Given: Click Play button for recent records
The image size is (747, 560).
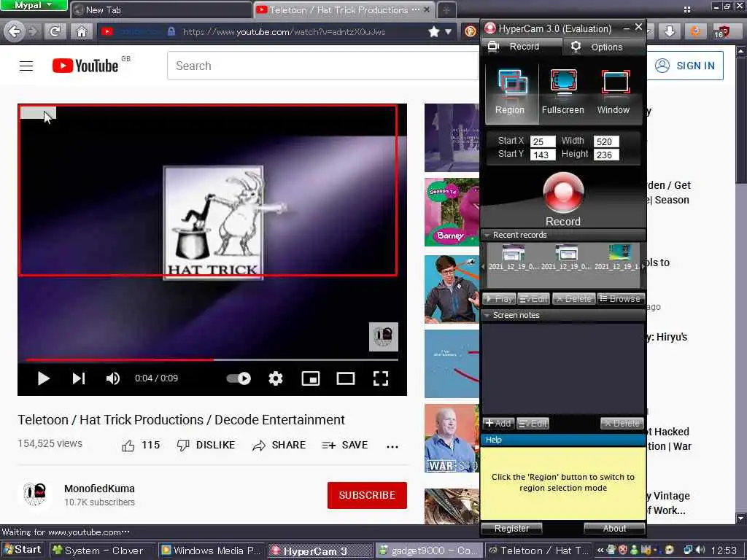Looking at the screenshot, I should tap(499, 298).
